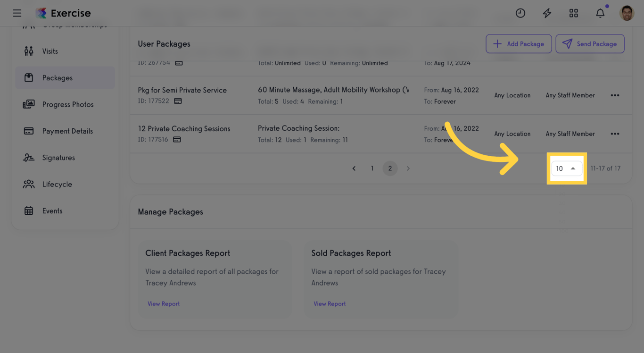Open the actions menu for 12 Private Coaching Sessions
This screenshot has height=353, width=644.
(x=615, y=134)
